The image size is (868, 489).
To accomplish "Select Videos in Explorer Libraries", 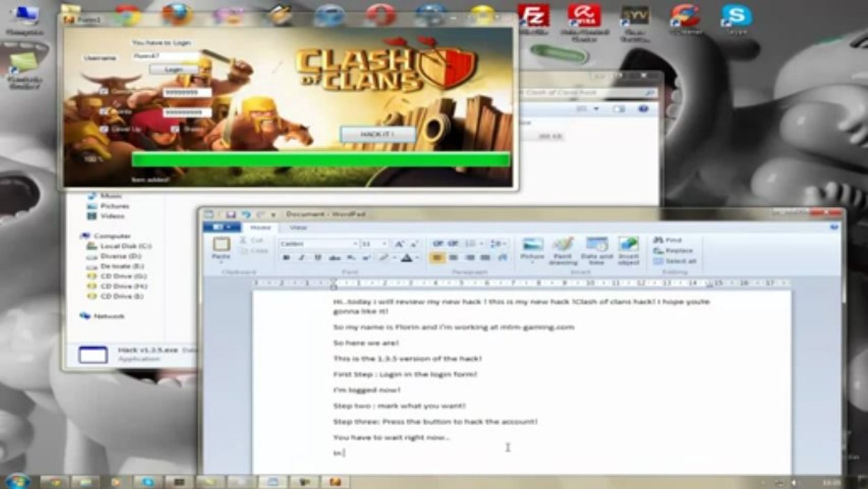I will pyautogui.click(x=107, y=216).
